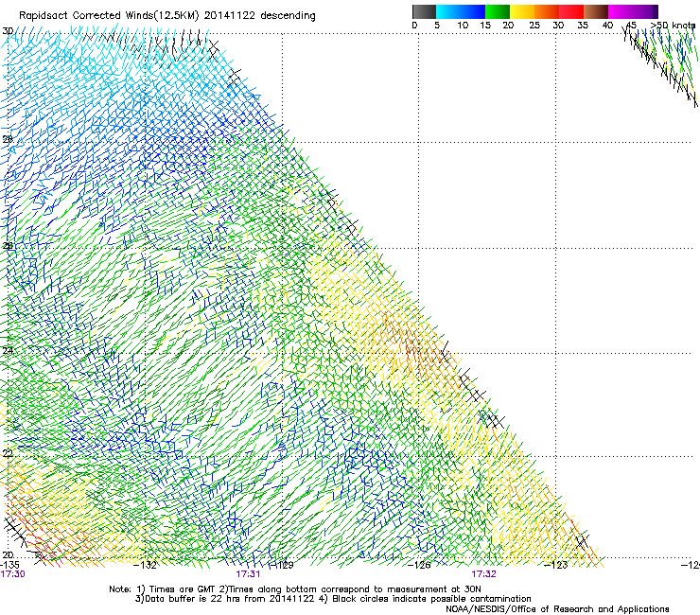700x615 pixels.
Task: Click the longitude -126 axis label
Action: point(419,565)
